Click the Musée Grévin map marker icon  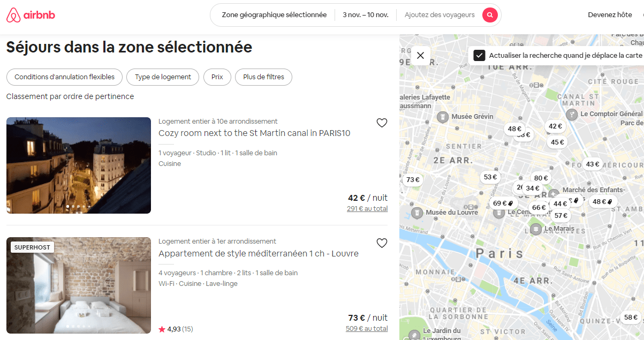443,117
